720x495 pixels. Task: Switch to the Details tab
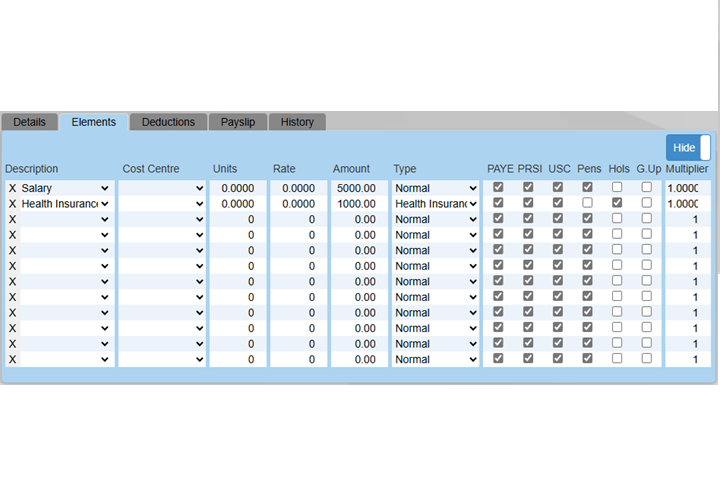tap(29, 122)
